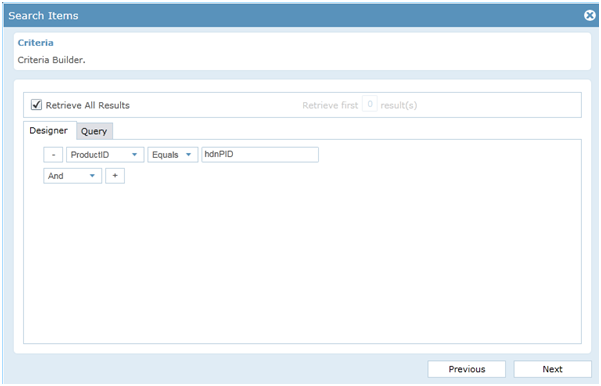Open the ProductID field dropdown

coord(105,155)
